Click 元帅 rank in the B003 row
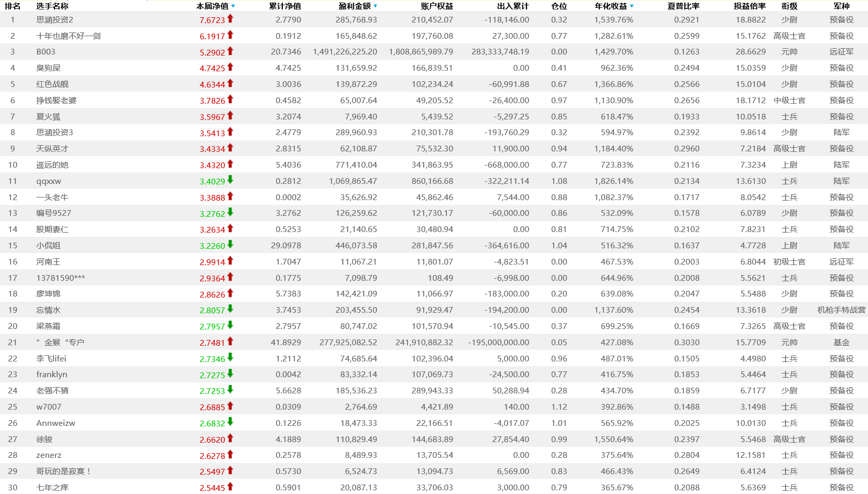The height and width of the screenshot is (494, 868). click(789, 52)
